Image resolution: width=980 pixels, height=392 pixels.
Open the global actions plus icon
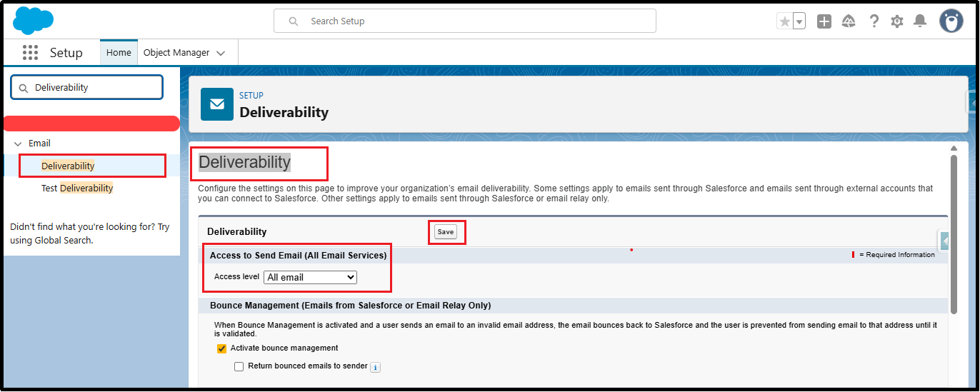(824, 21)
